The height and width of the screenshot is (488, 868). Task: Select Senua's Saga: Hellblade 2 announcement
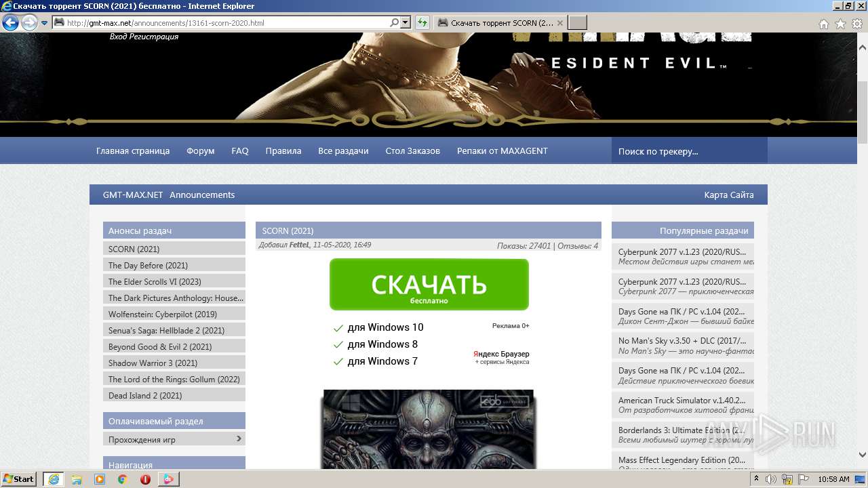click(174, 330)
